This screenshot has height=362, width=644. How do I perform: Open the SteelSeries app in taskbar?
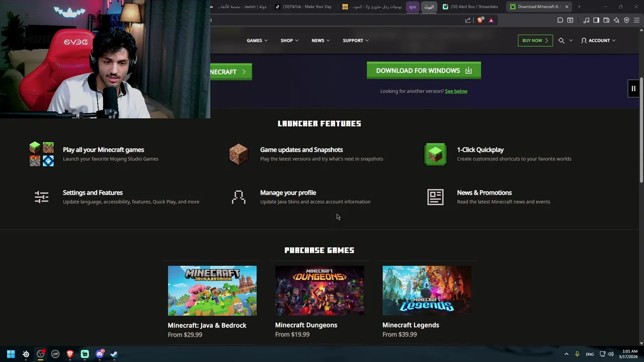26,354
